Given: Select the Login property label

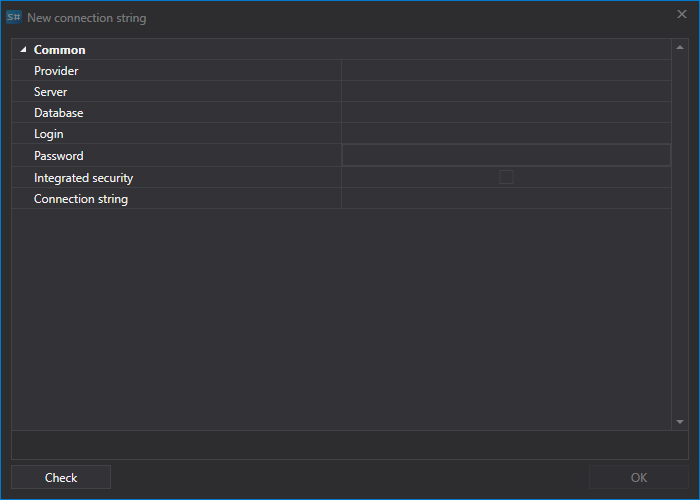Looking at the screenshot, I should tap(49, 134).
